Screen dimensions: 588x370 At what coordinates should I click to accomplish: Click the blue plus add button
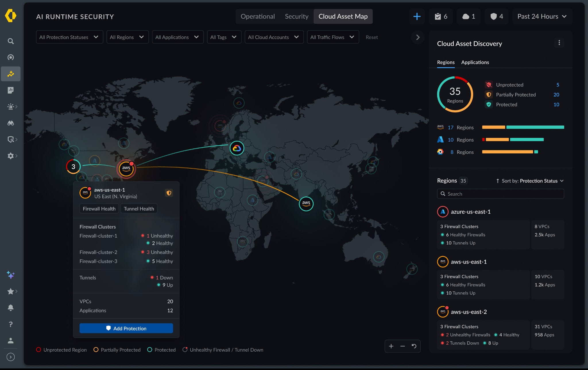417,16
